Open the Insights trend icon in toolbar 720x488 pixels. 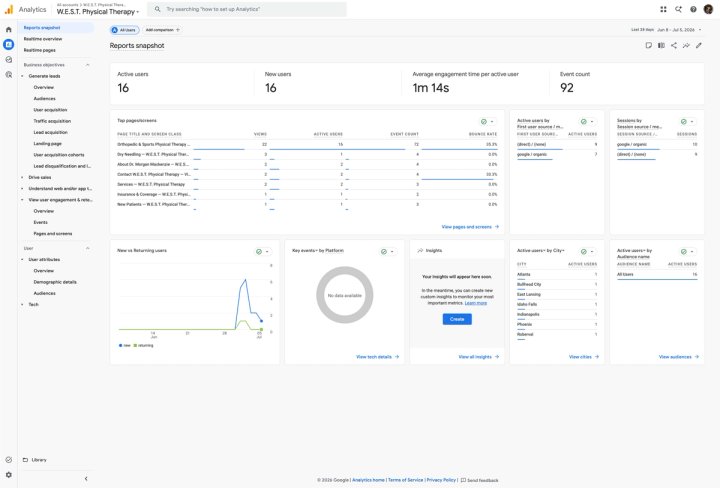coord(686,45)
